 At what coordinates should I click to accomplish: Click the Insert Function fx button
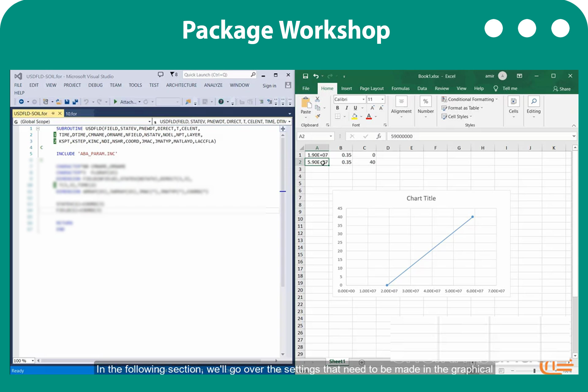click(x=379, y=136)
